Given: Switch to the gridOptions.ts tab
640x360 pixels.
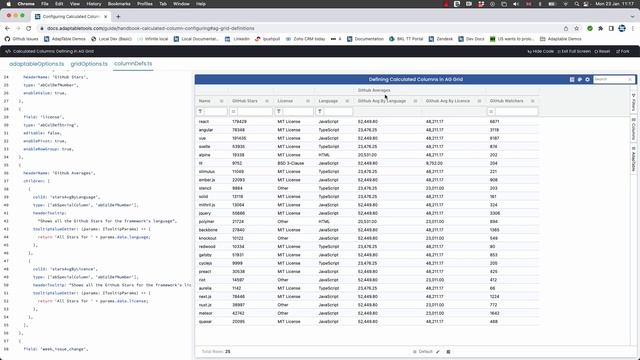Looking at the screenshot, I should [89, 64].
